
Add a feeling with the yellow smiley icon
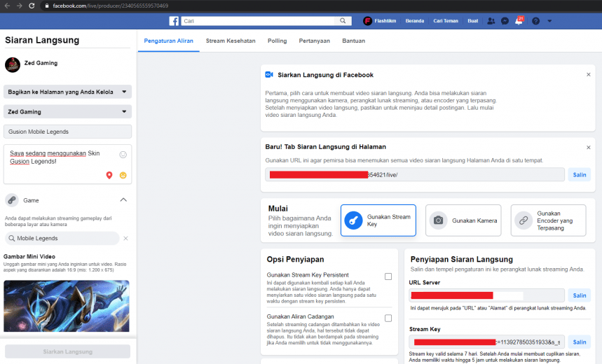click(123, 175)
